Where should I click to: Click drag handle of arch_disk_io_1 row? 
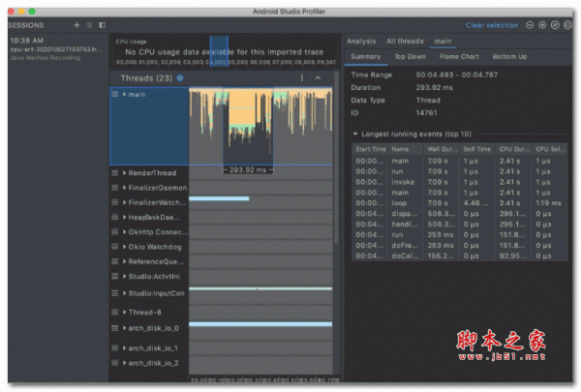click(115, 348)
